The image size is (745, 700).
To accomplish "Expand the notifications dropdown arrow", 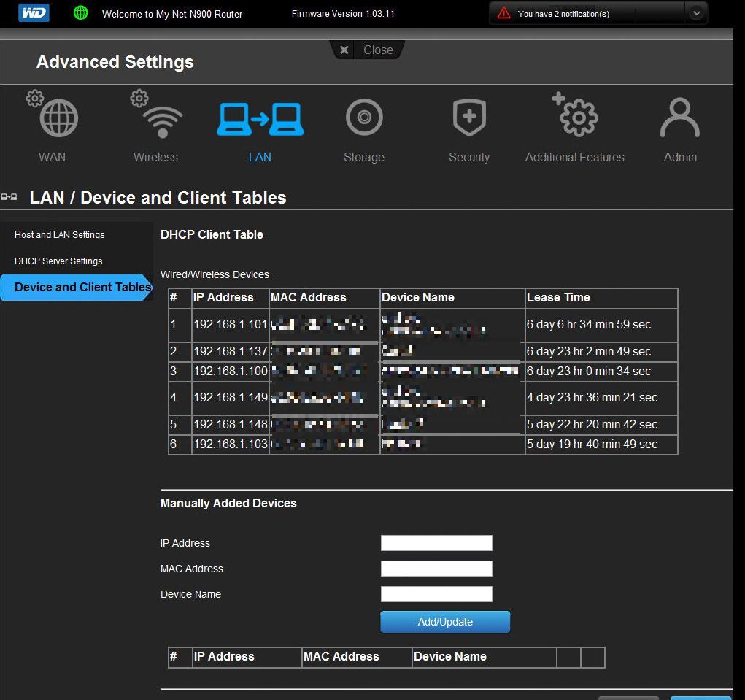I will click(696, 13).
